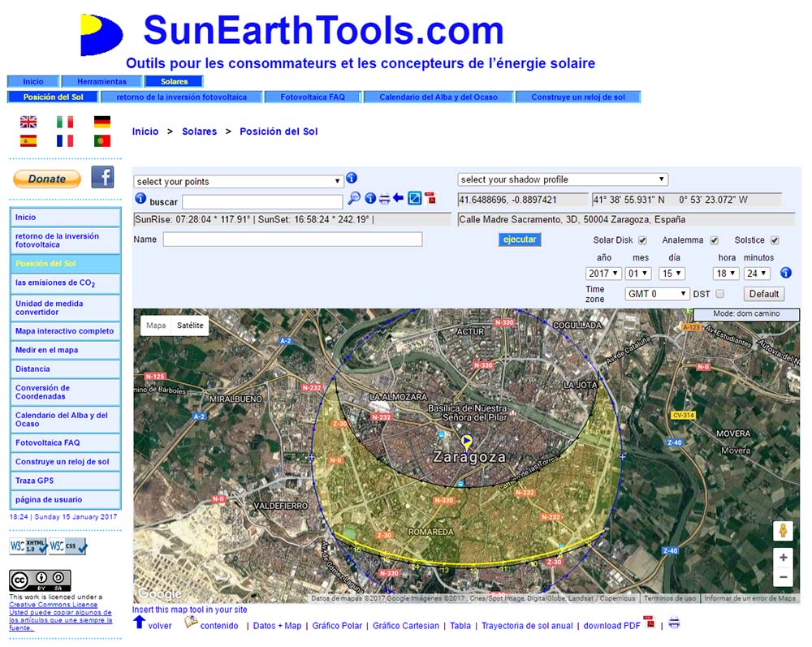
Task: Zoom in the map with plus button
Action: pos(783,558)
